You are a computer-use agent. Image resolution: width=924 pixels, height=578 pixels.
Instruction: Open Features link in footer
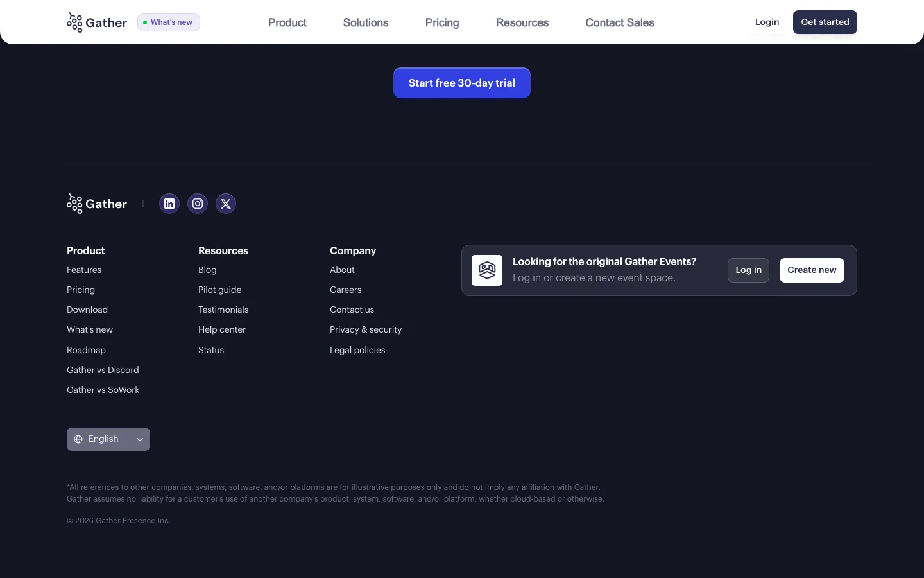[x=84, y=270]
